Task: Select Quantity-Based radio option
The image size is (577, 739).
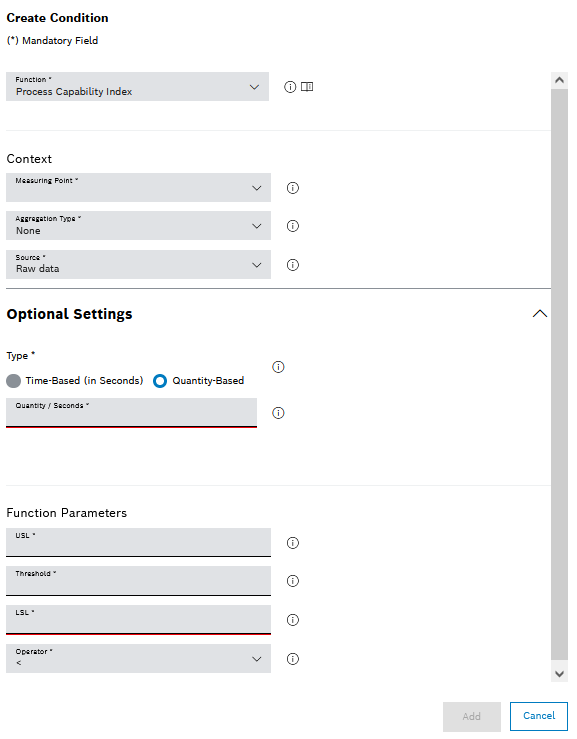Action: click(x=160, y=381)
